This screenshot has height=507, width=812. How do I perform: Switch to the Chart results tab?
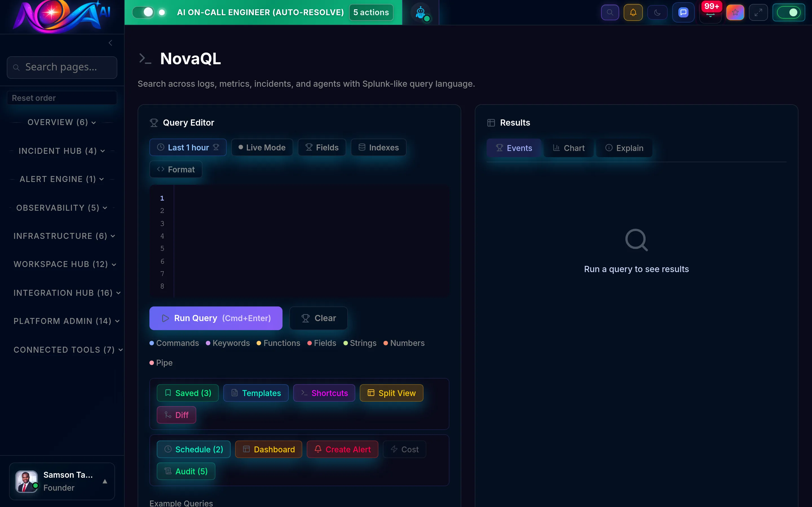tap(568, 148)
